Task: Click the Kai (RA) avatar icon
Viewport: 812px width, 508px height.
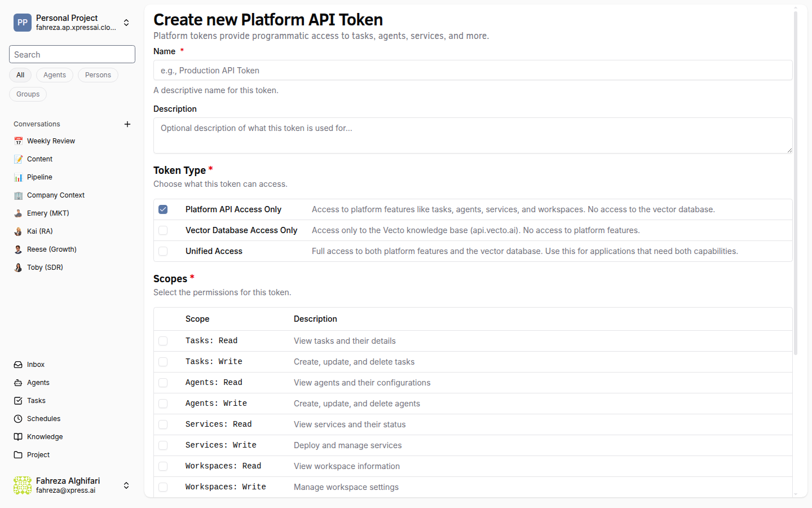Action: [x=18, y=231]
